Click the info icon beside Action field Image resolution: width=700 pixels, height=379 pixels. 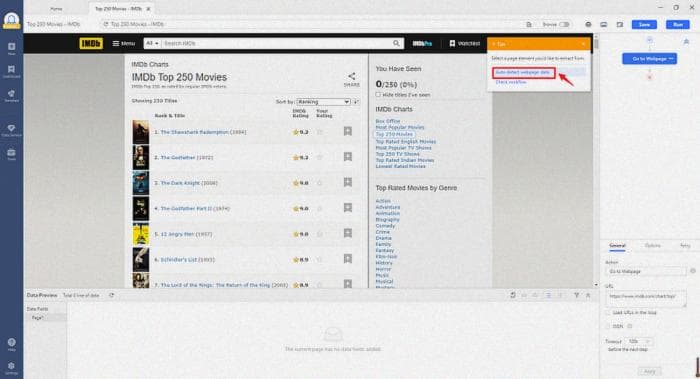point(693,271)
